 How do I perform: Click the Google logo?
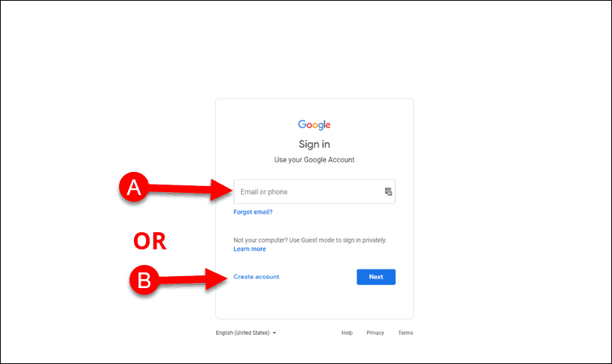[314, 125]
